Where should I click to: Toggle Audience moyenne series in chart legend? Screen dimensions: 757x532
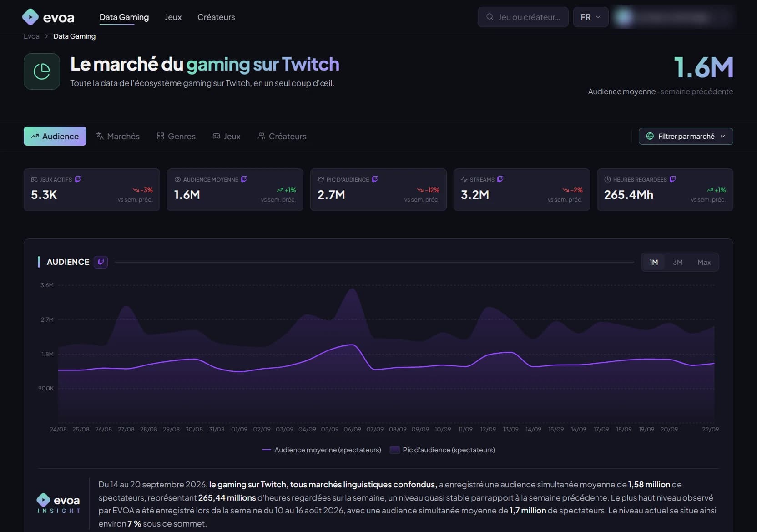click(x=322, y=450)
